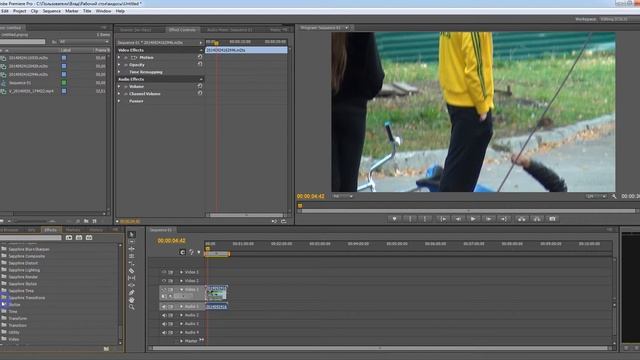
Task: Reset the Opacity effect
Action: coord(200,64)
